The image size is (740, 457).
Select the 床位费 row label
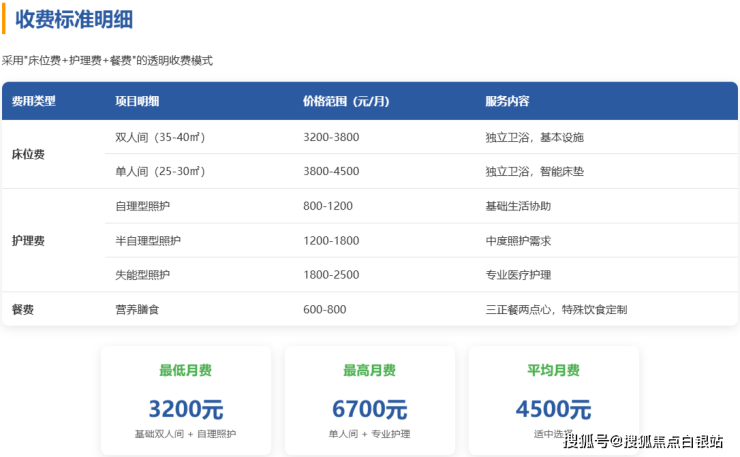[28, 154]
